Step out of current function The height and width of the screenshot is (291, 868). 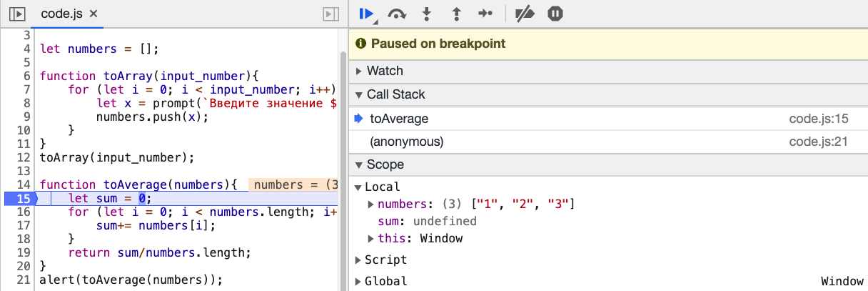pyautogui.click(x=457, y=14)
